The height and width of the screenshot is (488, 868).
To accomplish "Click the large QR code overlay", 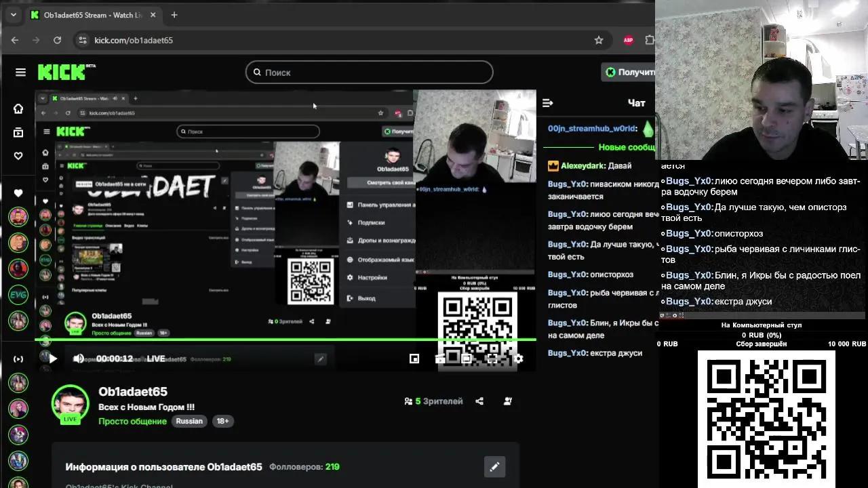I will (x=766, y=419).
